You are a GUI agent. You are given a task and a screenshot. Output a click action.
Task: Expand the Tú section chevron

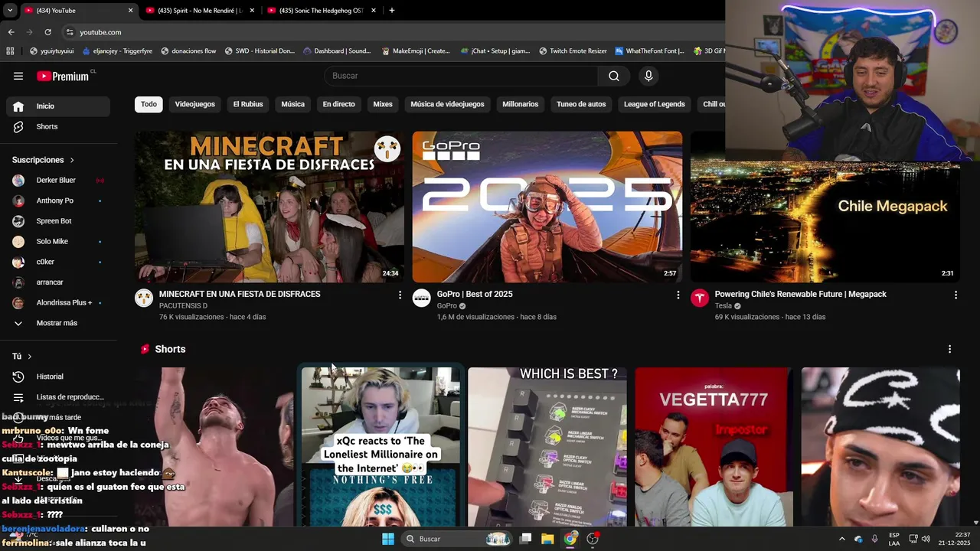(x=30, y=357)
